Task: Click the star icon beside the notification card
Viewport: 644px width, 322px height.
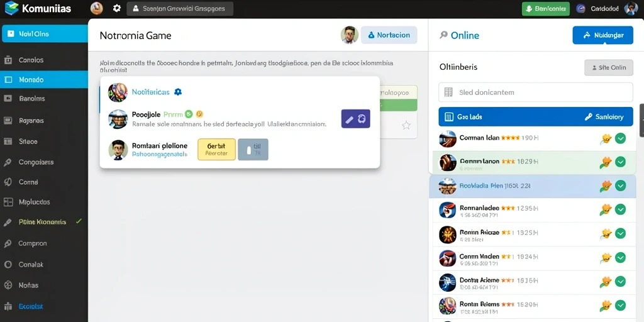Action: coord(406,125)
